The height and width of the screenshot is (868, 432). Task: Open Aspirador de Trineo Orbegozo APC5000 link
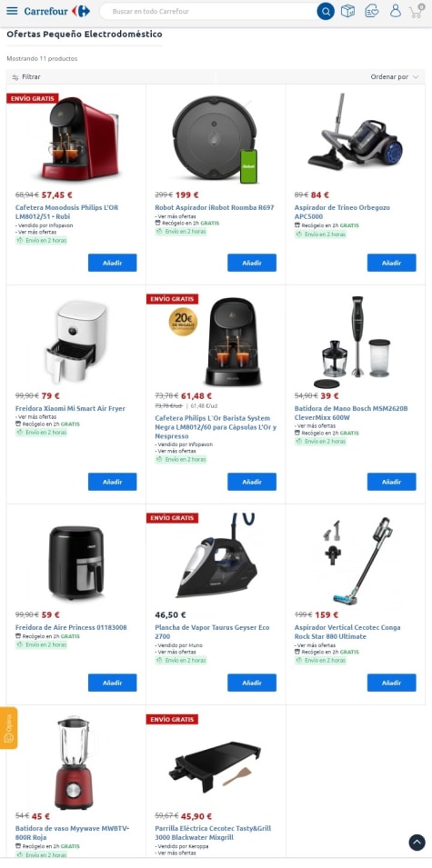click(x=342, y=212)
